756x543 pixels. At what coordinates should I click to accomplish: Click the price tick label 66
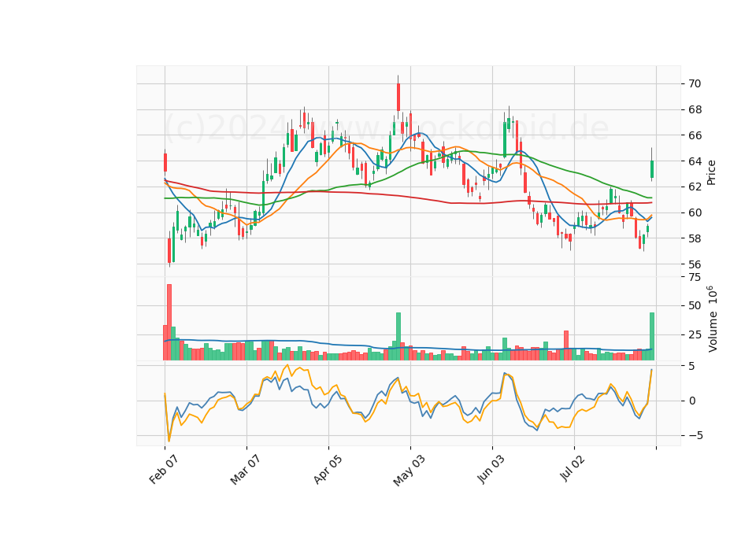(695, 135)
